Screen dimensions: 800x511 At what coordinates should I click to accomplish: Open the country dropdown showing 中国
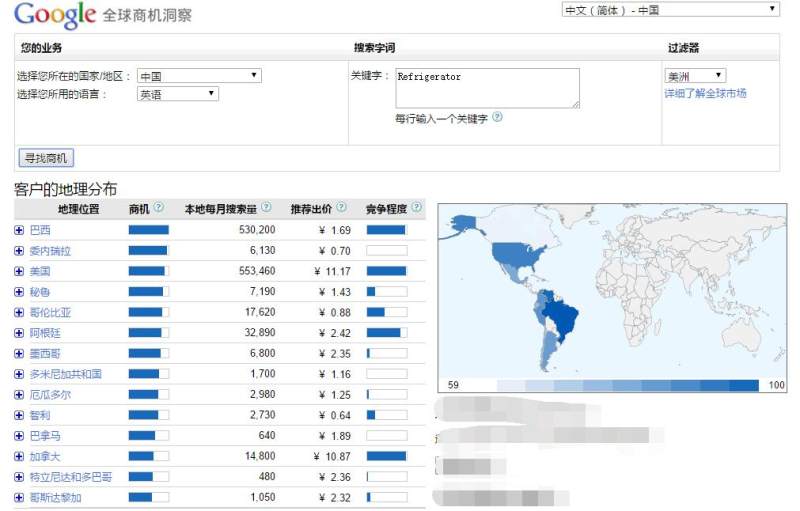(199, 76)
